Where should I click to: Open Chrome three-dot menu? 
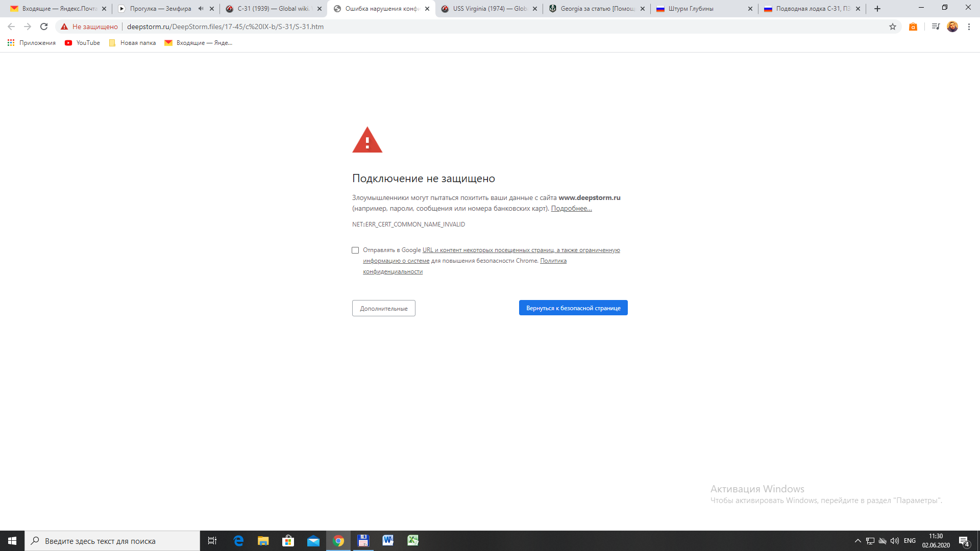969,27
